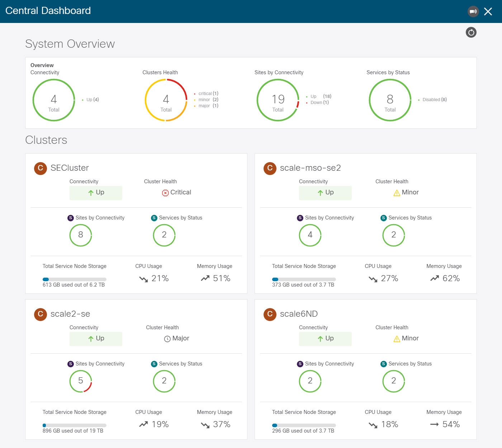Screen dimensions: 502x448
Task: Click SECluster storage bar 613 GB used
Action: coord(75,279)
